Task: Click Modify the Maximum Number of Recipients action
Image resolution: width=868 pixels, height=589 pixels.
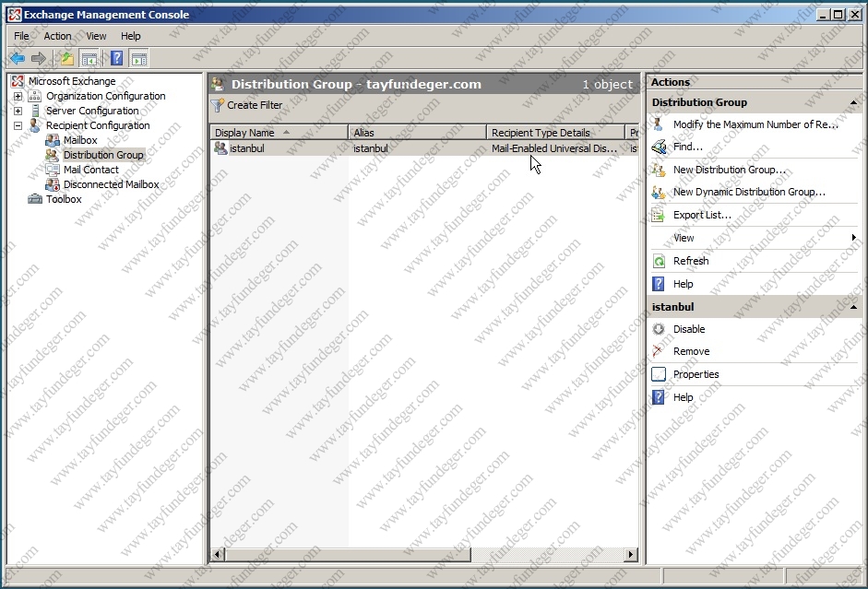Action: point(755,124)
